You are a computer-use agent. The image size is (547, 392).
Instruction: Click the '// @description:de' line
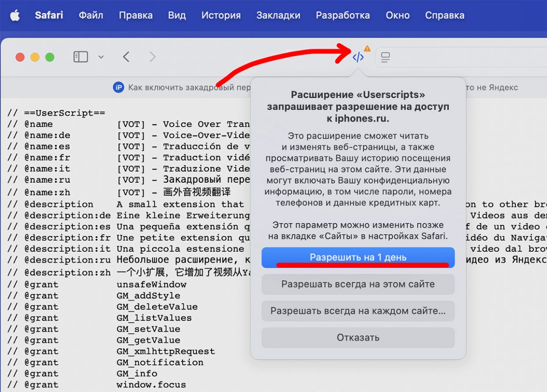(x=128, y=215)
